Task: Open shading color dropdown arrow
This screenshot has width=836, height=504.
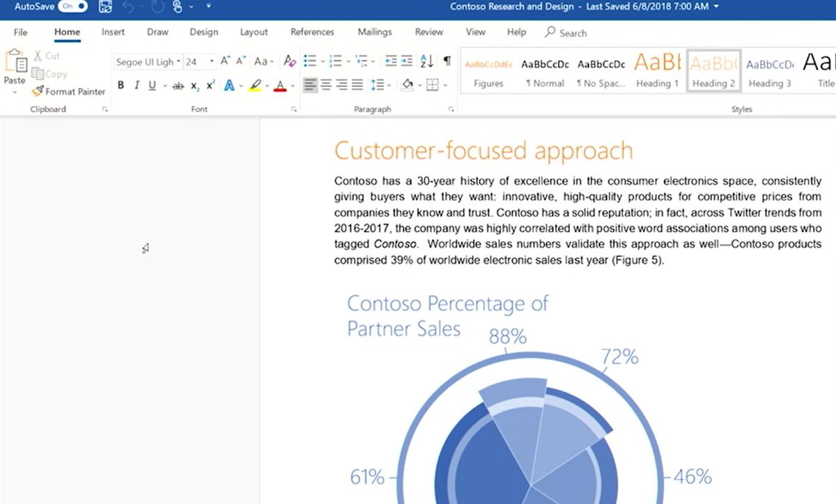Action: tap(419, 86)
